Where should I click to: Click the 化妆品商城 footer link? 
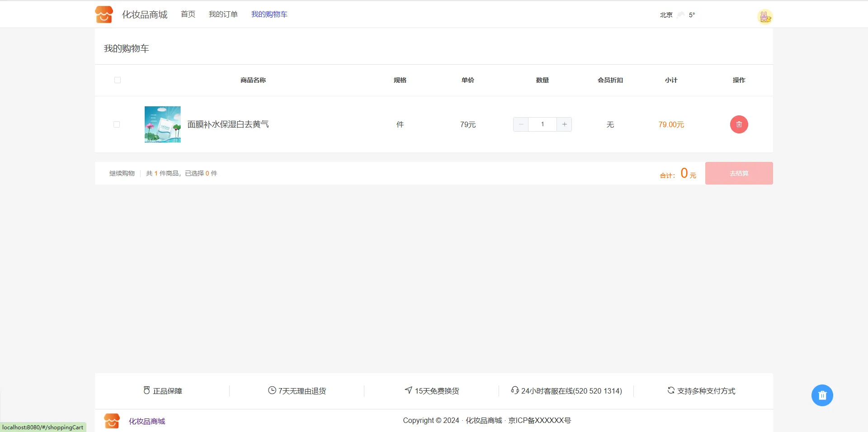click(x=147, y=421)
